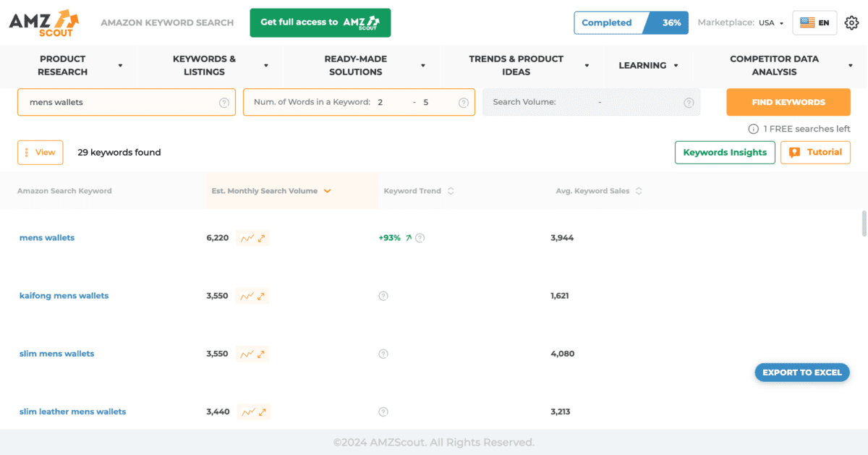Click help icon in Num. of Words field
The width and height of the screenshot is (868, 455).
pyautogui.click(x=464, y=103)
